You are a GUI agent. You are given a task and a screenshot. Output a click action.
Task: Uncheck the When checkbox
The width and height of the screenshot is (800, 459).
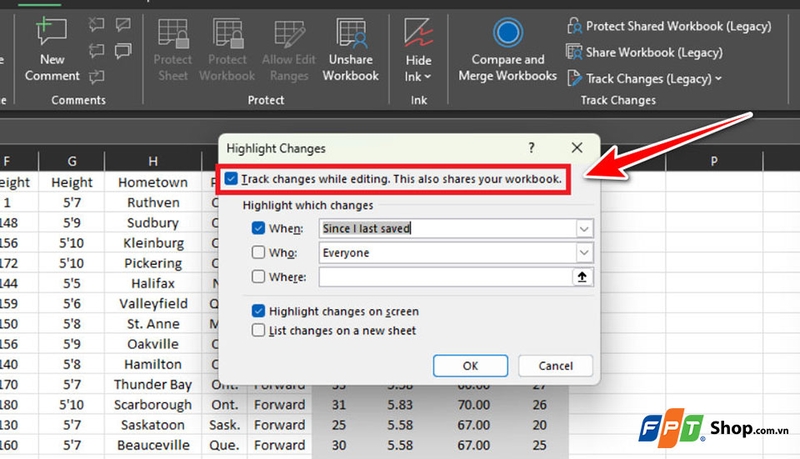click(x=258, y=228)
